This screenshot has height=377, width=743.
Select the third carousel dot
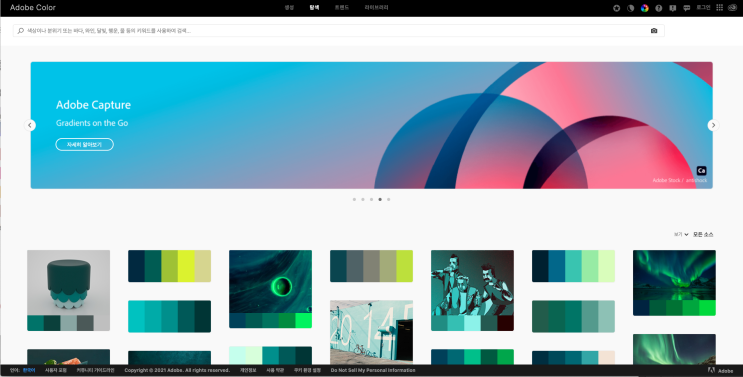pos(372,199)
